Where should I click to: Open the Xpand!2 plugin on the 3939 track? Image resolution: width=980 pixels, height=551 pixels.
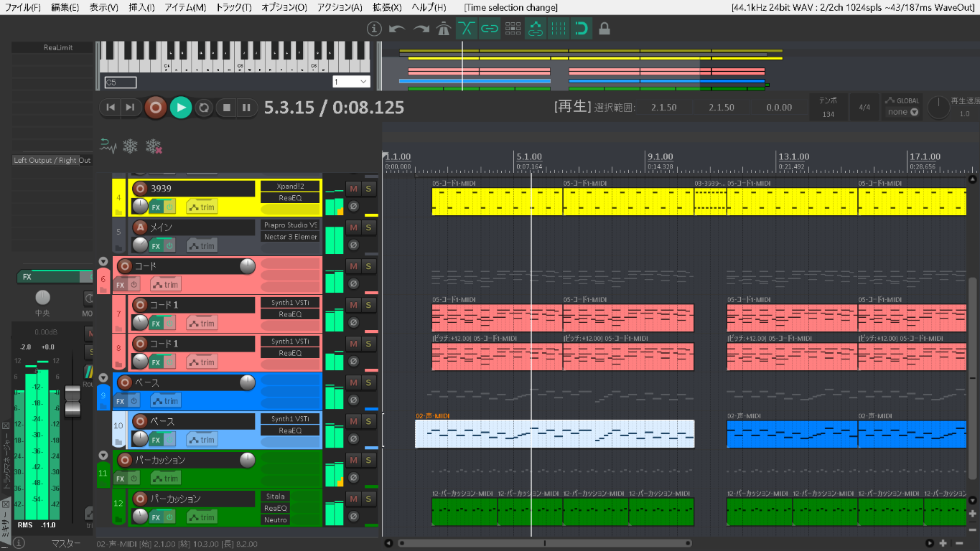coord(290,186)
